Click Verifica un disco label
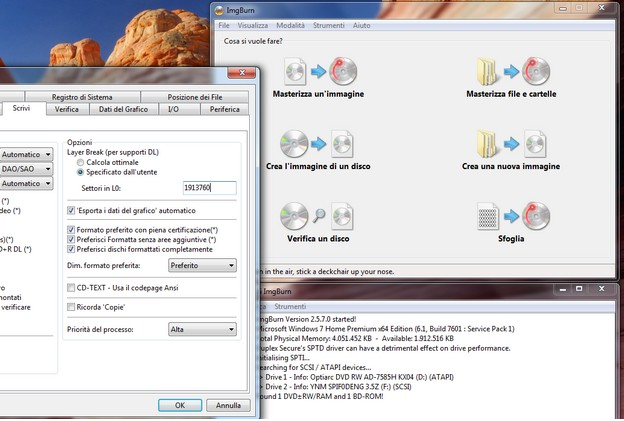Image resolution: width=624 pixels, height=421 pixels. (318, 239)
